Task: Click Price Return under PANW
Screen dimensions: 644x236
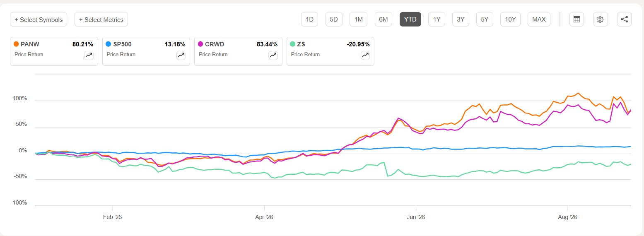Action: tap(29, 54)
